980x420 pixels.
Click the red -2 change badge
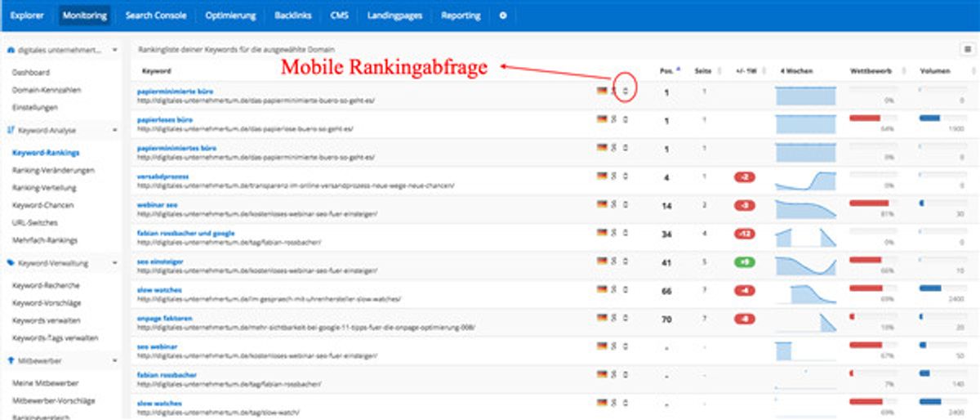[x=744, y=177]
